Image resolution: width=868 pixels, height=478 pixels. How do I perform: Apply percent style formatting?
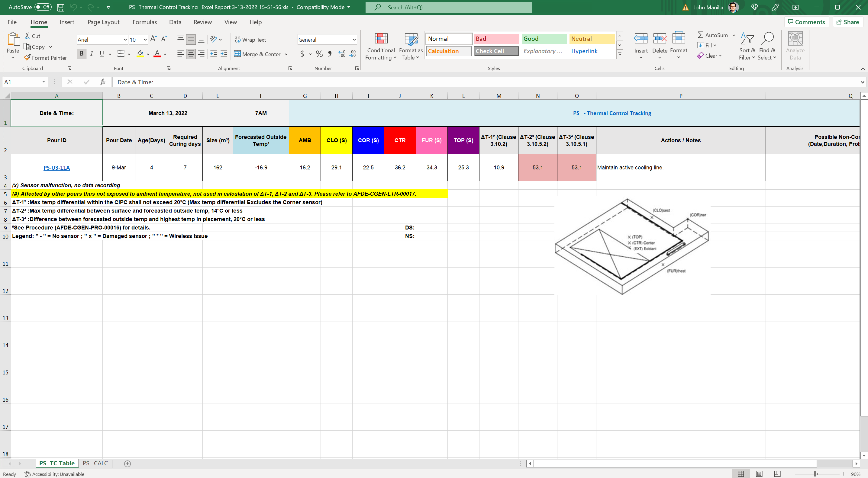tap(319, 54)
